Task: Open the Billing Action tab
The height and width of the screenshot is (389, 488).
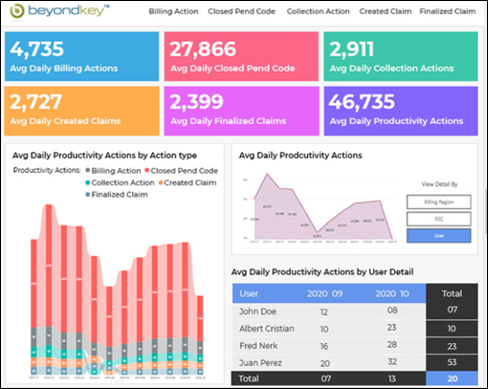Action: 173,11
